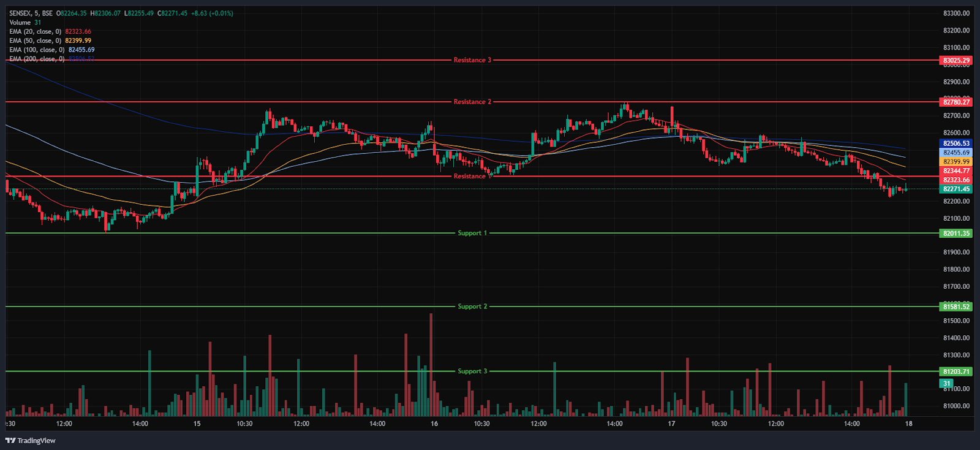Click the 81000.00 price scale label
This screenshot has width=980, height=450.
coord(956,406)
